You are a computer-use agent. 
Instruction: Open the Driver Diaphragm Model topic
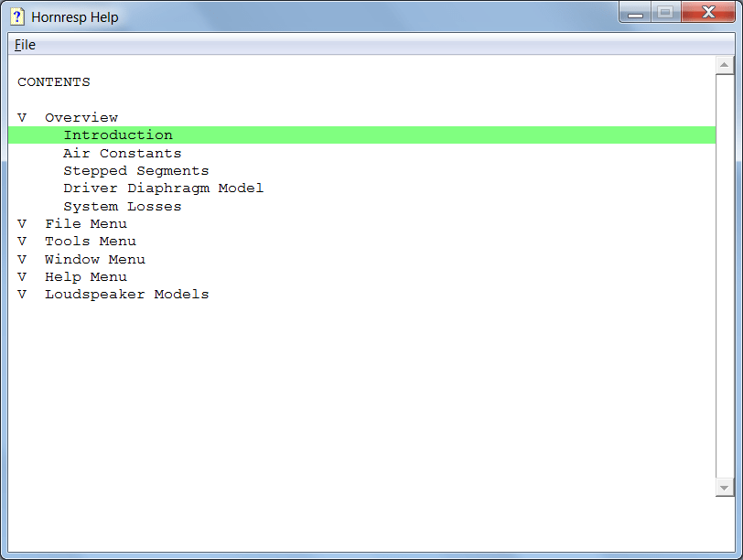pyautogui.click(x=164, y=188)
